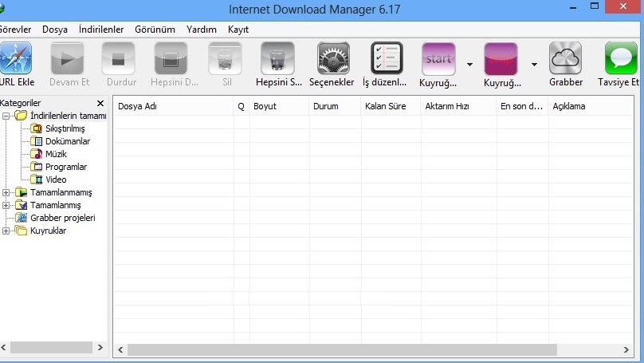
Task: Click the Tavsiye Et speech bubble icon
Action: (x=621, y=58)
